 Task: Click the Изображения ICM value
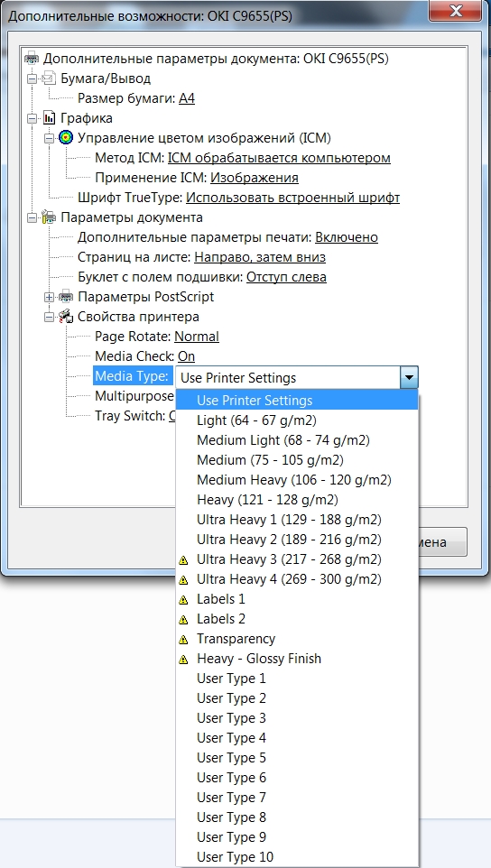tap(255, 178)
